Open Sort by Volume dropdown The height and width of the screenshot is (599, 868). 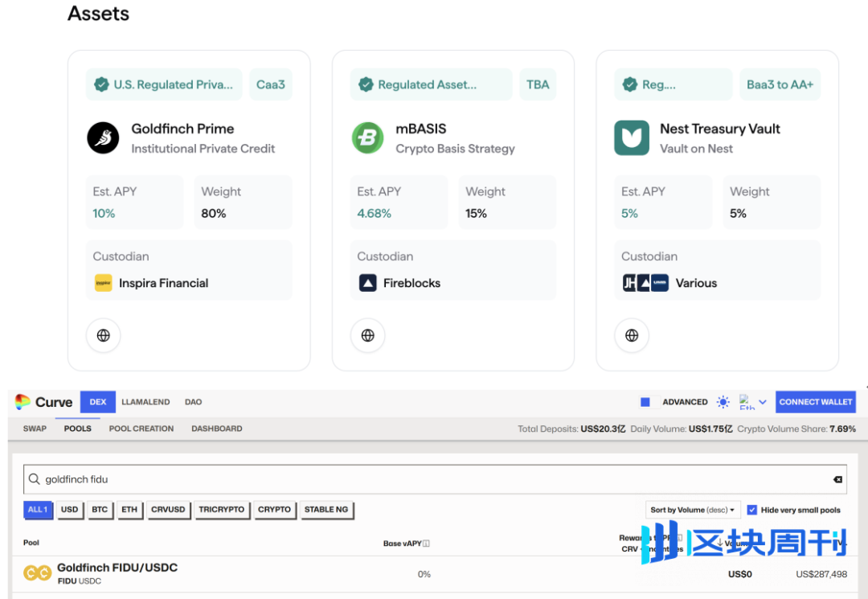tap(693, 510)
